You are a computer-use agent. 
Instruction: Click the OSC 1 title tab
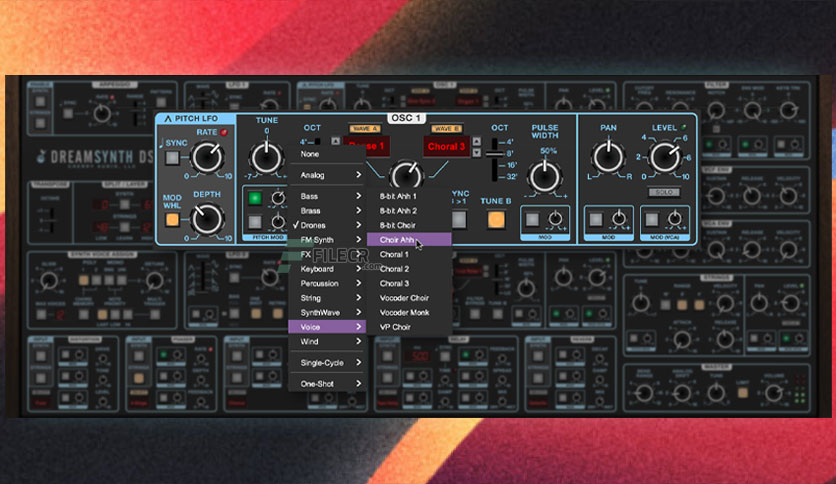pos(406,118)
